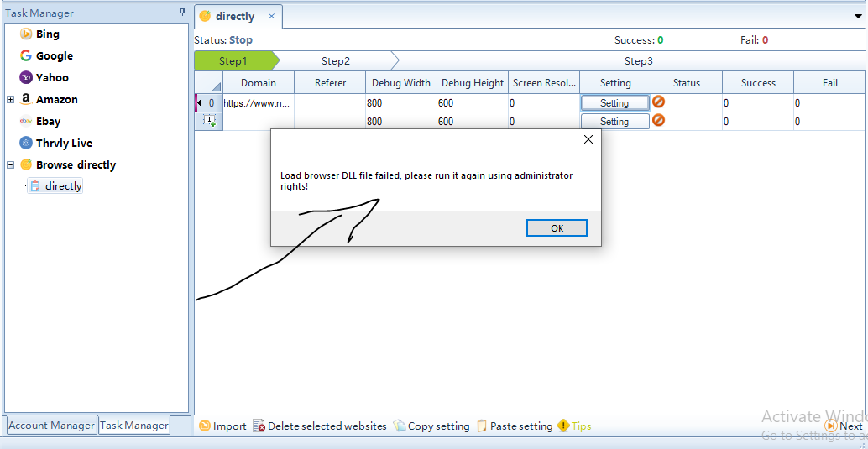Pin the Task Manager panel
The height and width of the screenshot is (449, 868).
point(182,13)
